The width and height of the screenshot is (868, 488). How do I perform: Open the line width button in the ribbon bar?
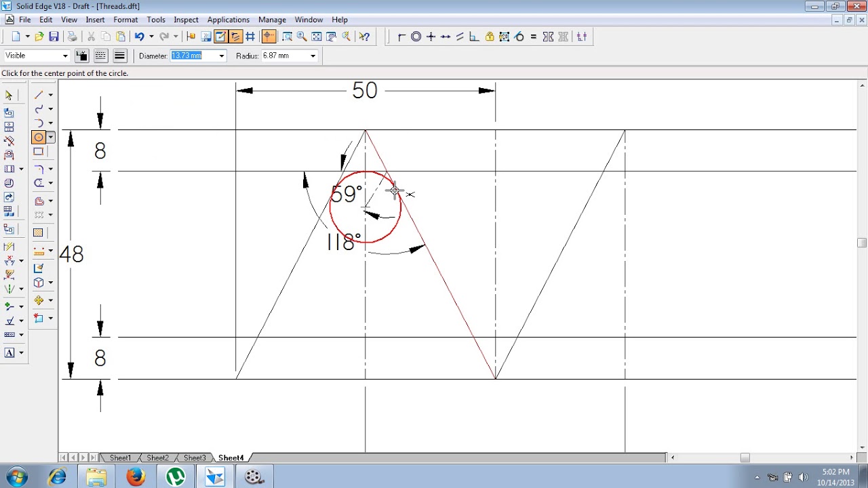click(119, 56)
